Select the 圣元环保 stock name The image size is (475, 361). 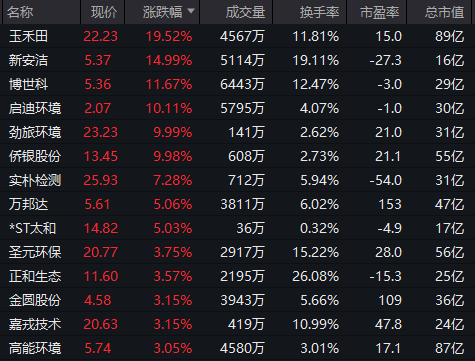[x=35, y=252]
